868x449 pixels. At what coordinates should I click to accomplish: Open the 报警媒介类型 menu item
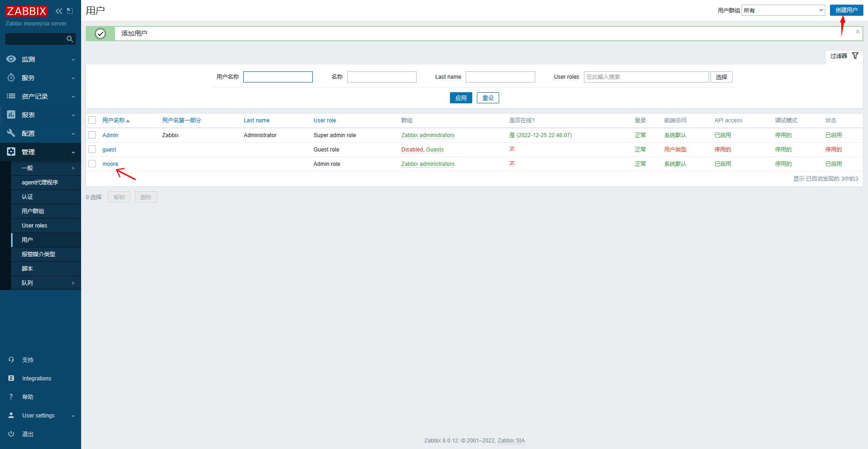tap(46, 254)
